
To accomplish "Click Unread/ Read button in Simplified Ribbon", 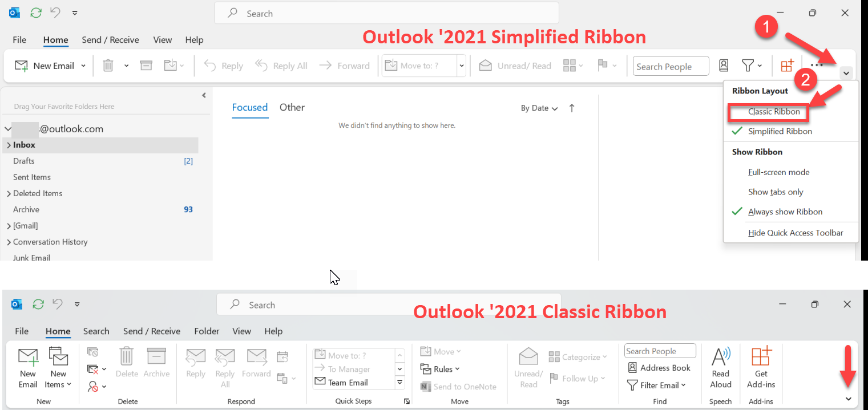I will pos(515,66).
